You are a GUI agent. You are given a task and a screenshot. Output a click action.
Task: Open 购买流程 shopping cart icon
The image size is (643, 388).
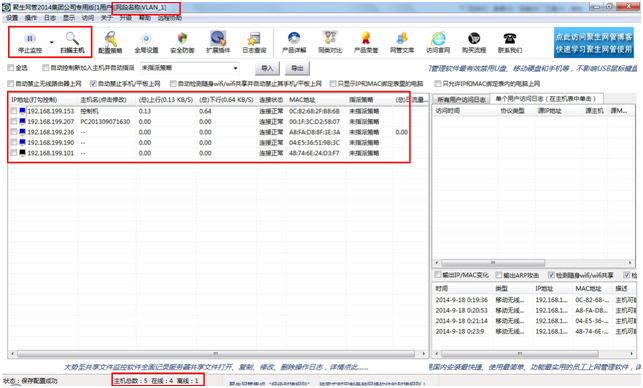tap(474, 39)
